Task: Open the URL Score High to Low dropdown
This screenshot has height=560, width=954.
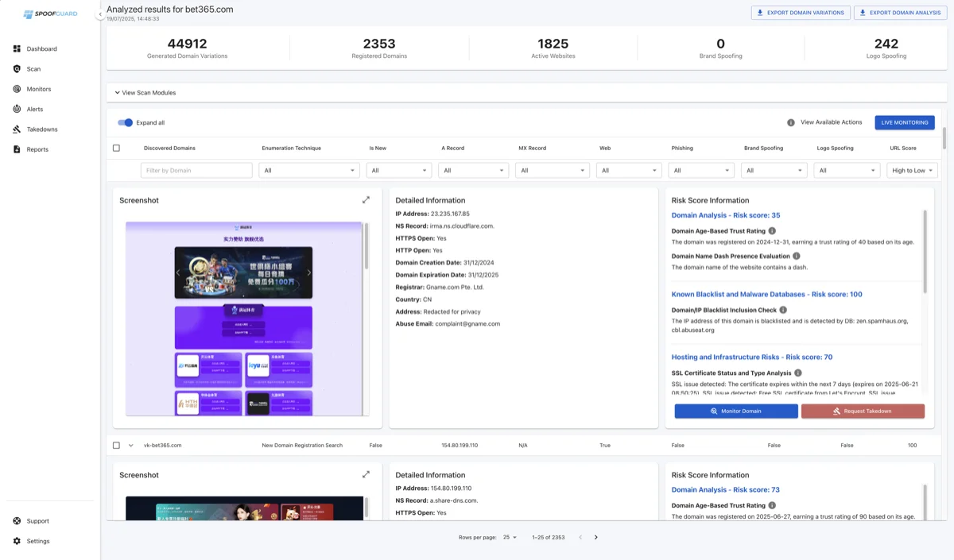Action: (x=913, y=171)
